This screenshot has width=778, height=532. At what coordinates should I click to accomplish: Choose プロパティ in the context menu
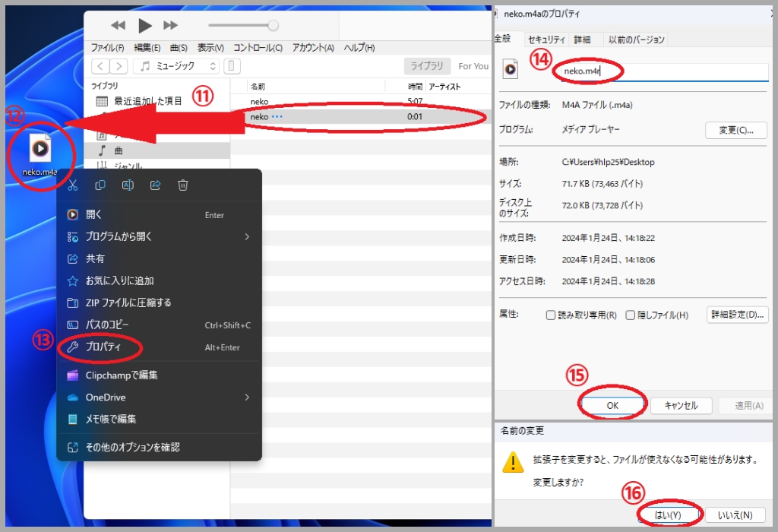coord(160,347)
